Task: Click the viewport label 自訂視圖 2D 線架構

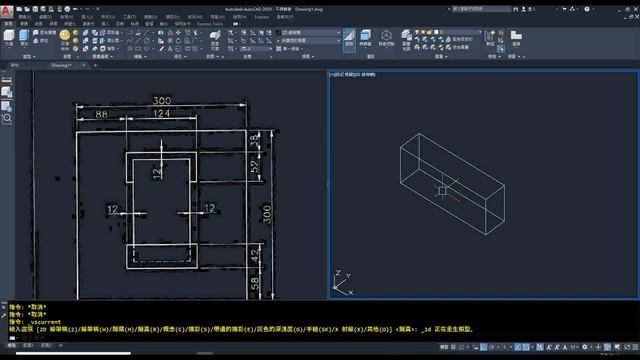Action: pos(353,75)
